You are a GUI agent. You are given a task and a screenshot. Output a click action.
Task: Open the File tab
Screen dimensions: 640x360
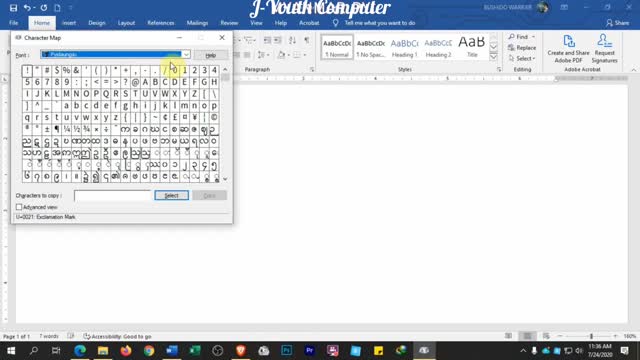13,23
